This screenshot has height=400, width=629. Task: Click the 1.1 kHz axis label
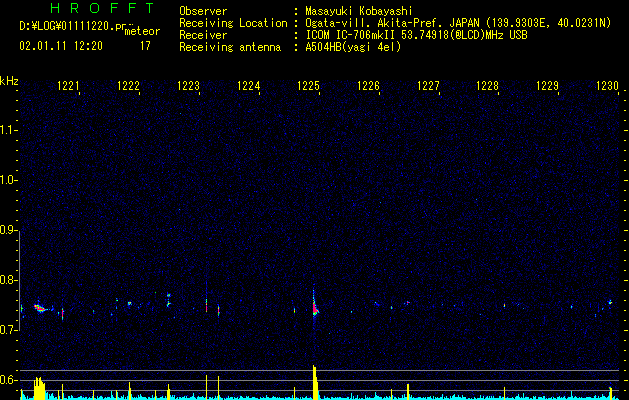(8, 130)
